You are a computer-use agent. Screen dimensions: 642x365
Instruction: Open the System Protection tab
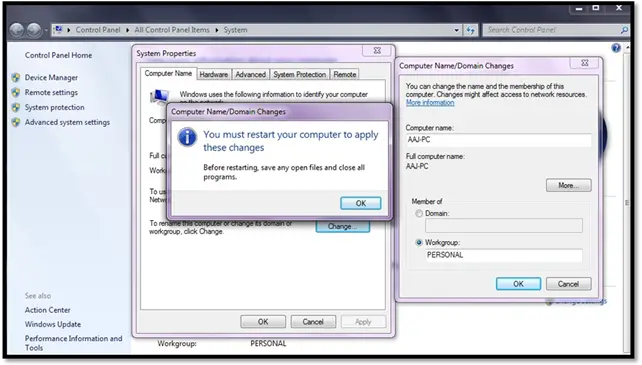point(300,75)
